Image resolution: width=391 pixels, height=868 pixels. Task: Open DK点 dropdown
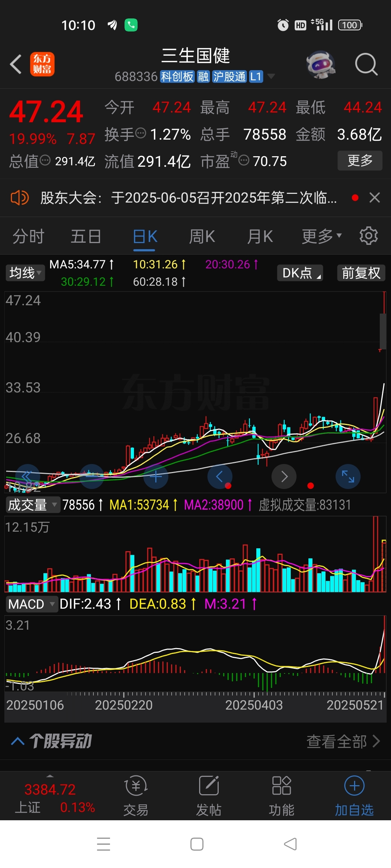coord(300,273)
